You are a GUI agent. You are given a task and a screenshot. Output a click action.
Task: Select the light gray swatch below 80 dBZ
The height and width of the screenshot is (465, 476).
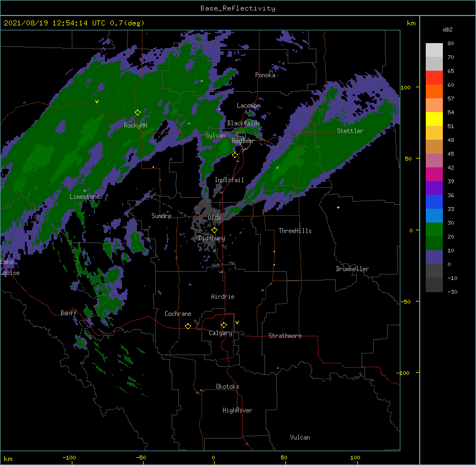[x=434, y=50]
